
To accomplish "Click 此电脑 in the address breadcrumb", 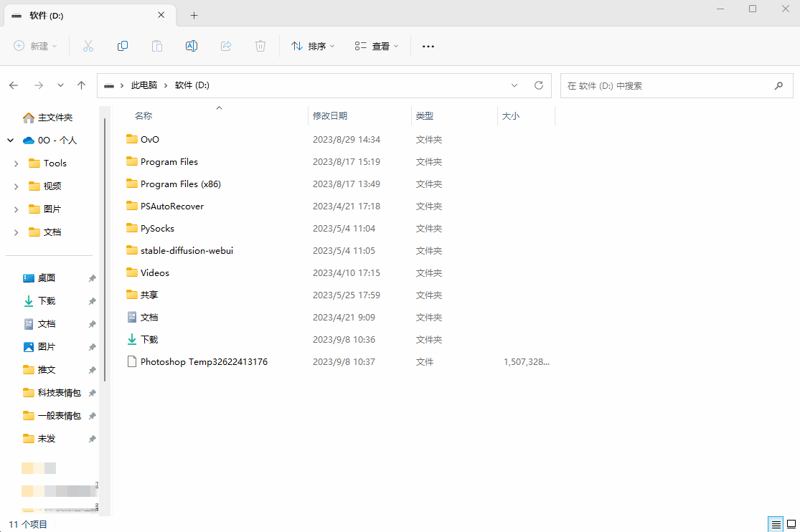I will 143,85.
